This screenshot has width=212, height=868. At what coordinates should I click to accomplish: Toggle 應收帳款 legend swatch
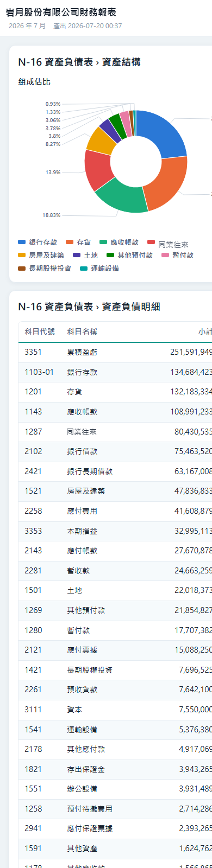click(x=103, y=242)
